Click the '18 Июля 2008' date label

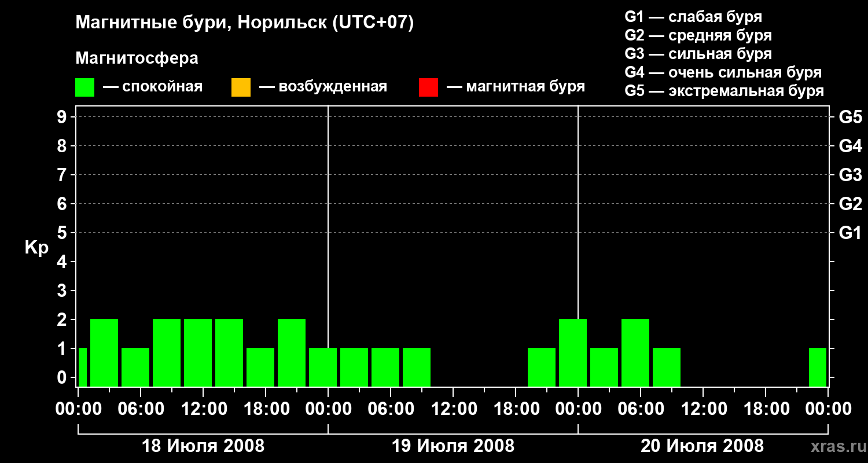203,446
